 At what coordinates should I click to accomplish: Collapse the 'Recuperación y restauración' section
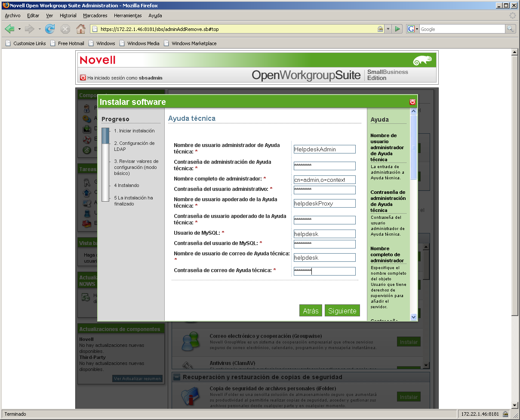(177, 377)
